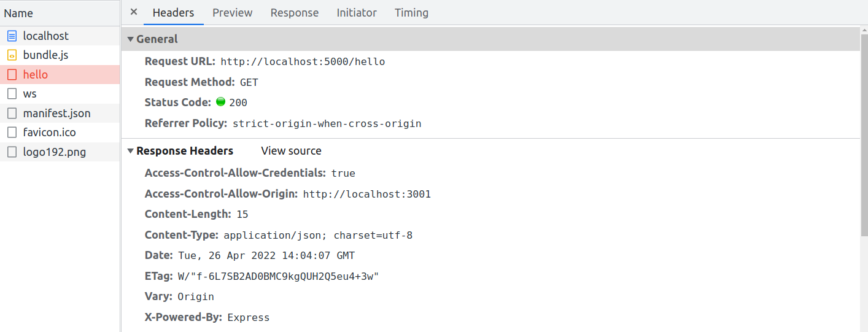Click the Request URL value http://localhost:5000/hello
The width and height of the screenshot is (868, 332).
(303, 61)
